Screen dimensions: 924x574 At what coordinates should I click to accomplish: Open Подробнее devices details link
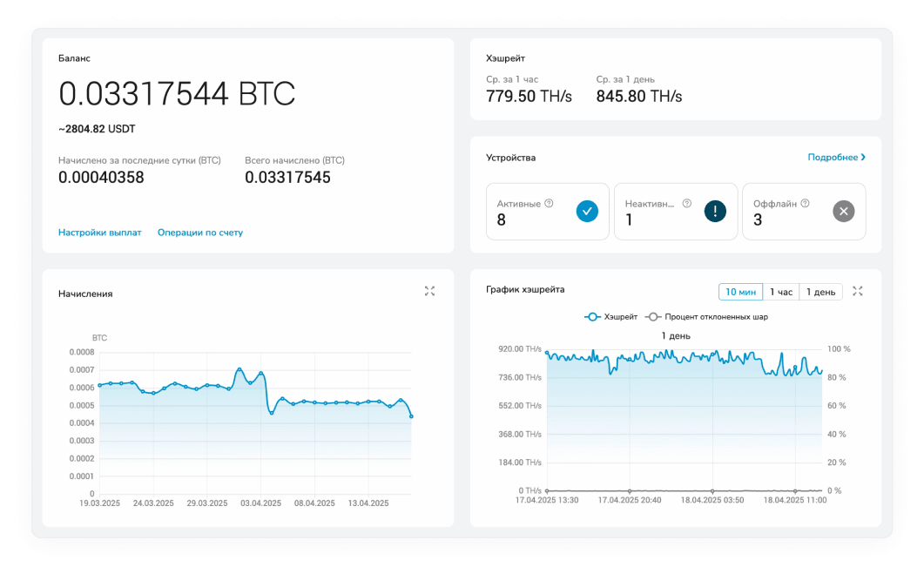[836, 158]
